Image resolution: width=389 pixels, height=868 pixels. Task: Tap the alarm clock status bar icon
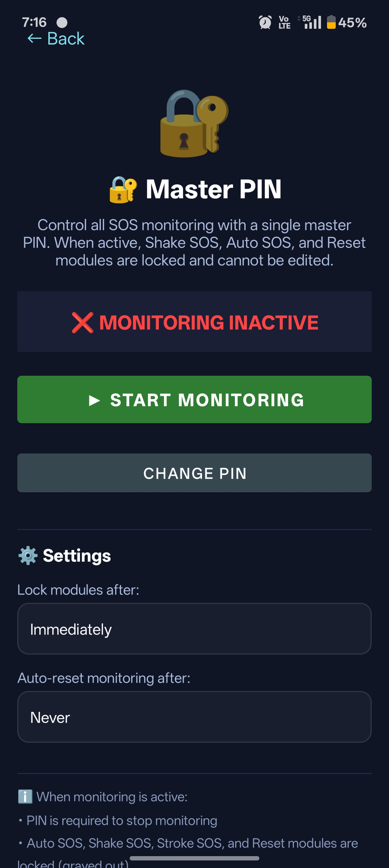[265, 22]
